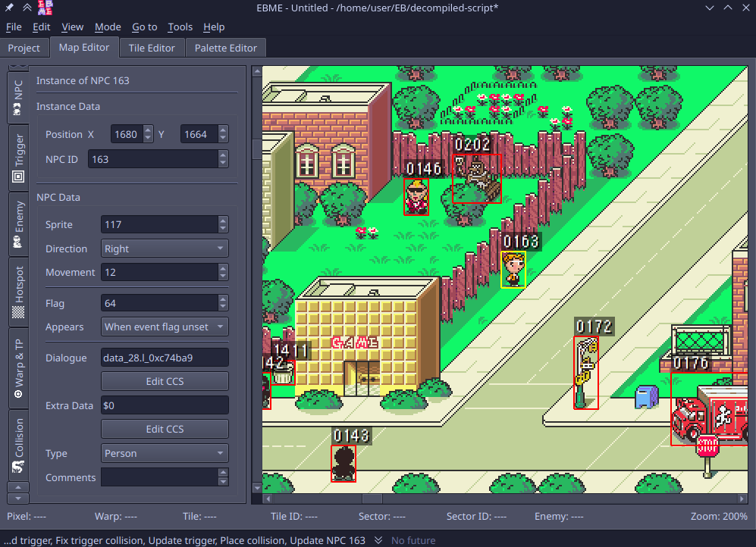Click the map's horizontal scrollbar
The image size is (756, 547).
coord(500,499)
